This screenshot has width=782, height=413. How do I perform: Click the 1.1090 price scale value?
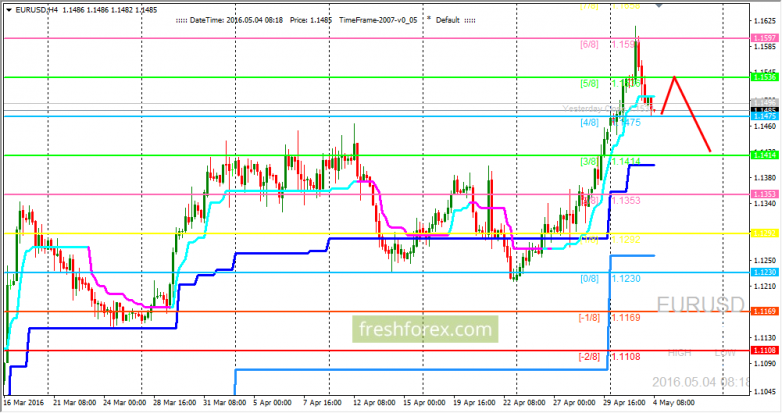[765, 364]
